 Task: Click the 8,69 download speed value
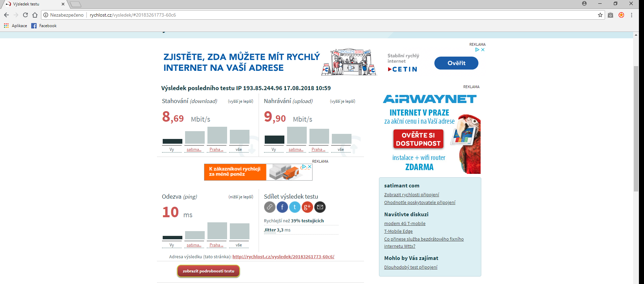[173, 117]
